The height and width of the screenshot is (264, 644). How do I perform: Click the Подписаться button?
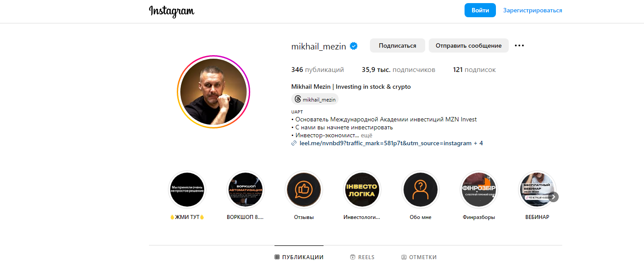point(397,45)
